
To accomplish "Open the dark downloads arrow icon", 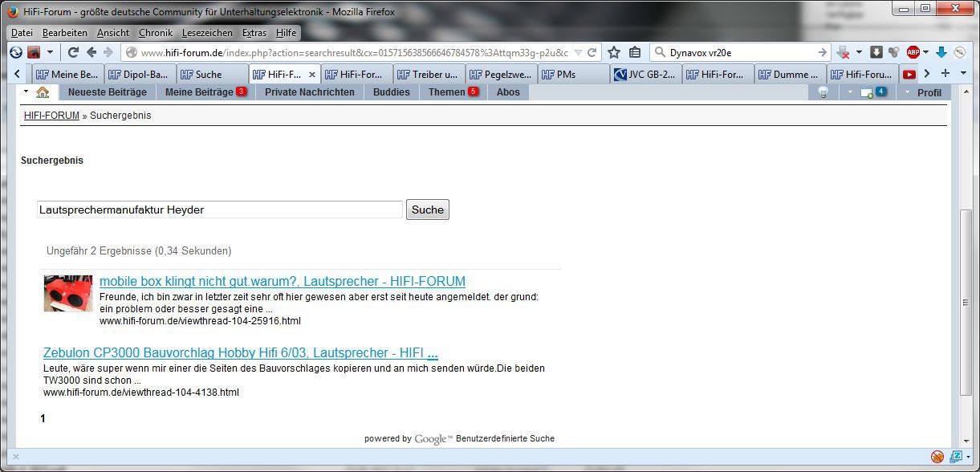I will pyautogui.click(x=876, y=52).
